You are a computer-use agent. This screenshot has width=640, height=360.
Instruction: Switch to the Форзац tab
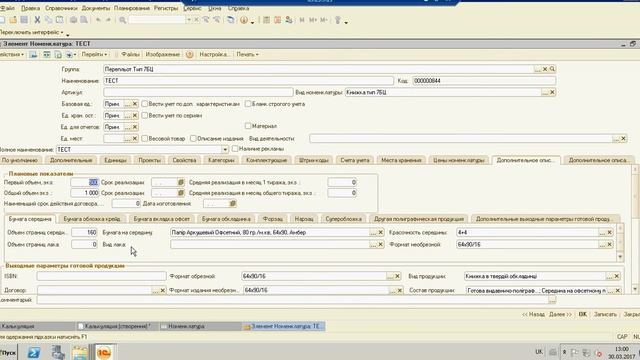click(x=273, y=219)
